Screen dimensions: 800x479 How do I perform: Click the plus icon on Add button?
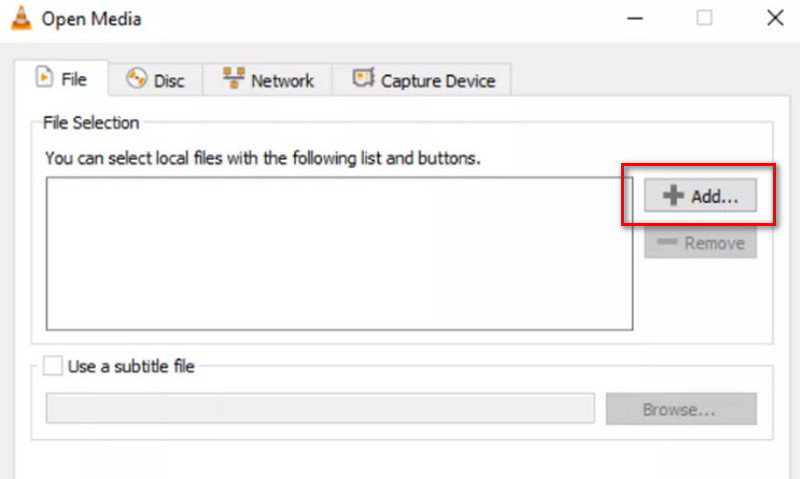(x=673, y=195)
